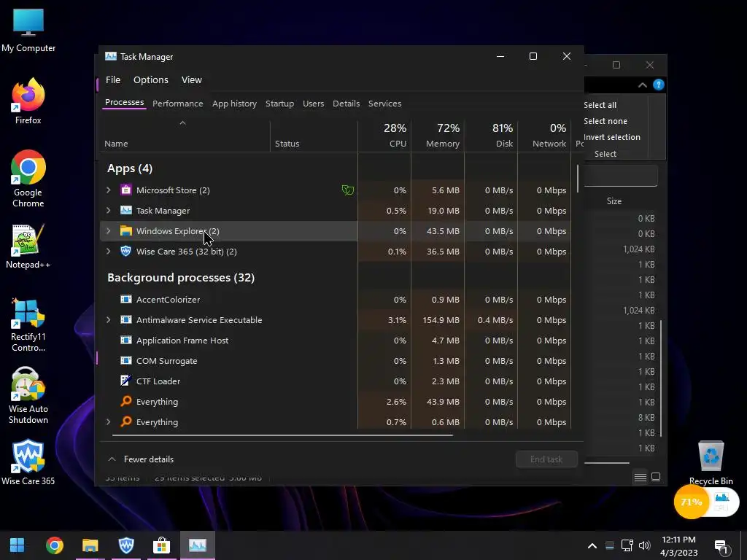Click the green eco leaf status icon
Screen dimensions: 747x560
coord(348,190)
